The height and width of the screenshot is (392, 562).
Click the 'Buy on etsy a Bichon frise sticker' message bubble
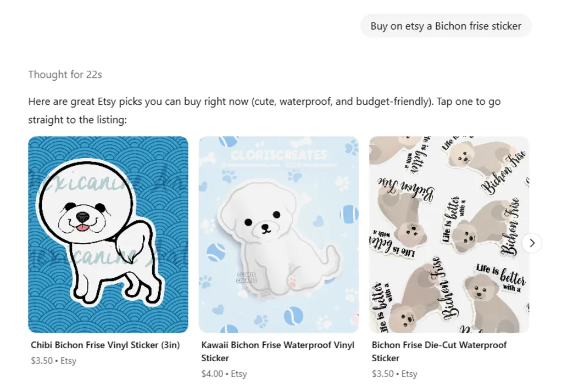(446, 26)
